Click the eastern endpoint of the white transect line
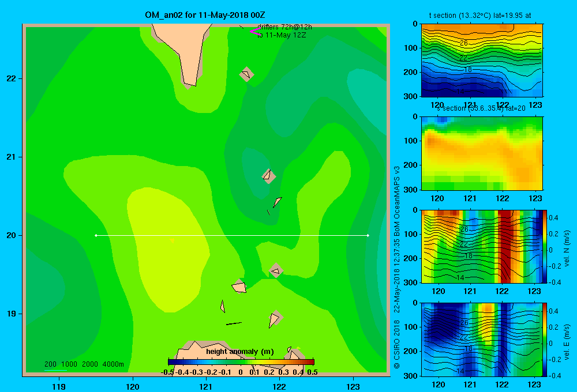The width and height of the screenshot is (577, 392). (368, 235)
